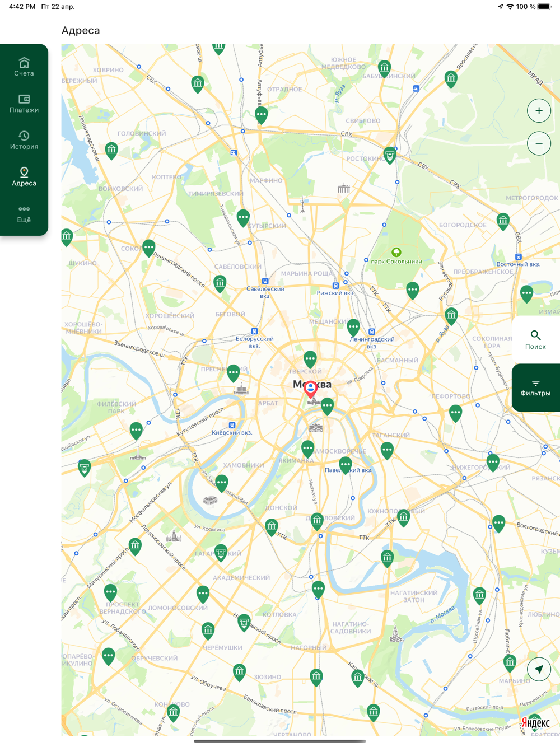This screenshot has width=560, height=747.
Task: Open cluster pin near Ломоносовский
Action: point(203,595)
